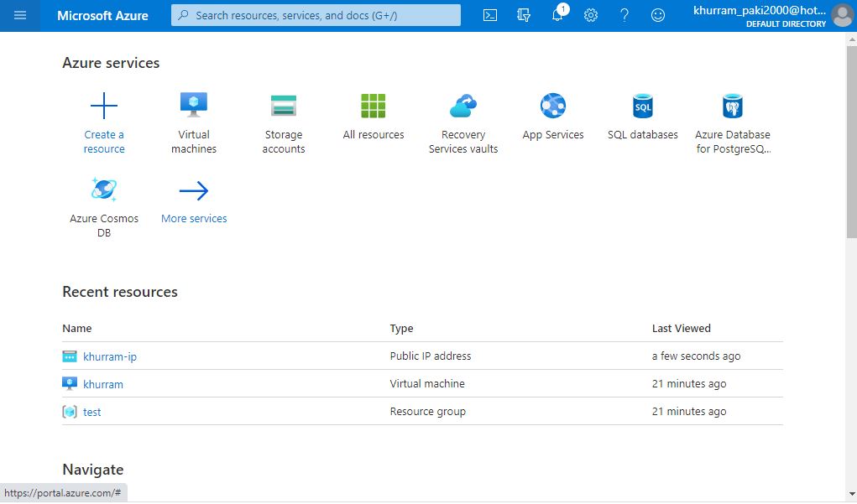Open portal settings gear
857x504 pixels.
pos(591,15)
